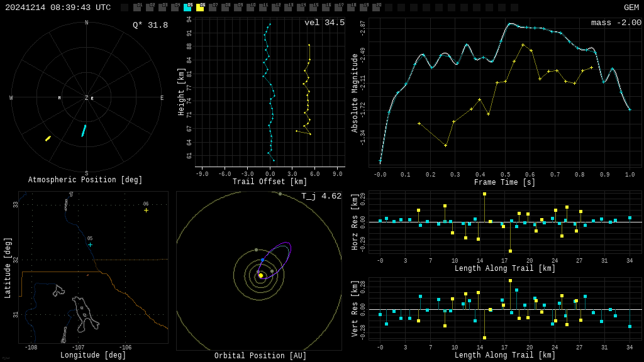This screenshot has height=362, width=644.
Task: Click the T_j 4.62 value
Action: 321,196
